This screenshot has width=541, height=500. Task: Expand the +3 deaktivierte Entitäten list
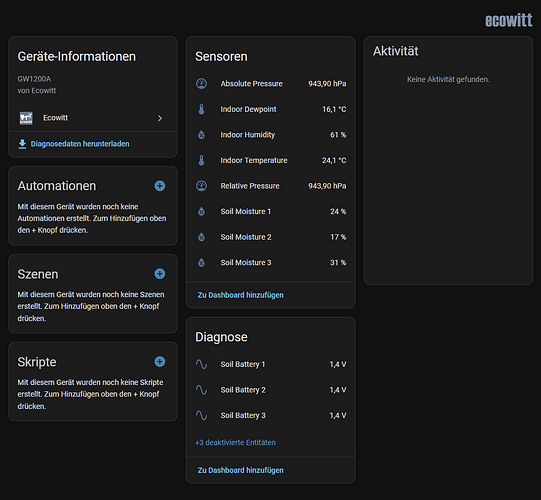(x=235, y=442)
